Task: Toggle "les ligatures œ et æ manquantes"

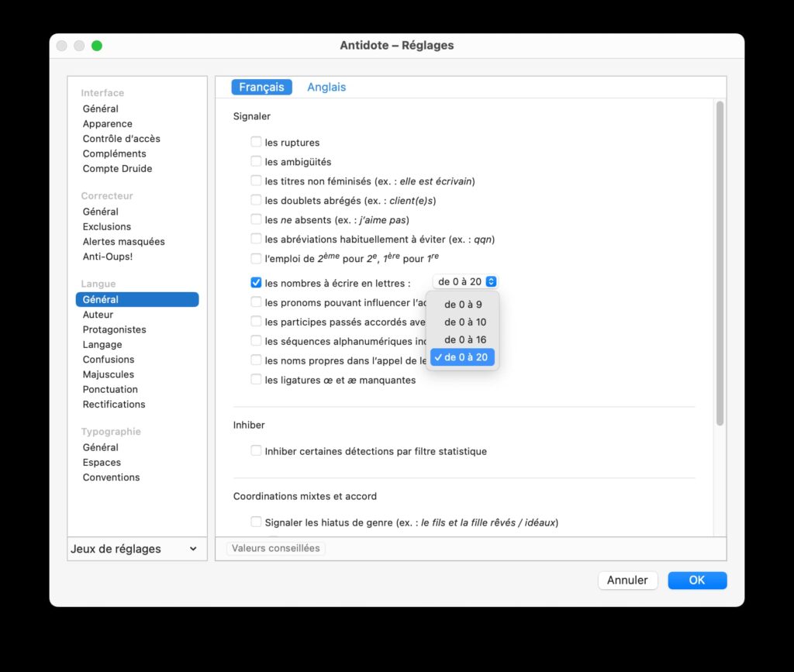Action: coord(256,380)
